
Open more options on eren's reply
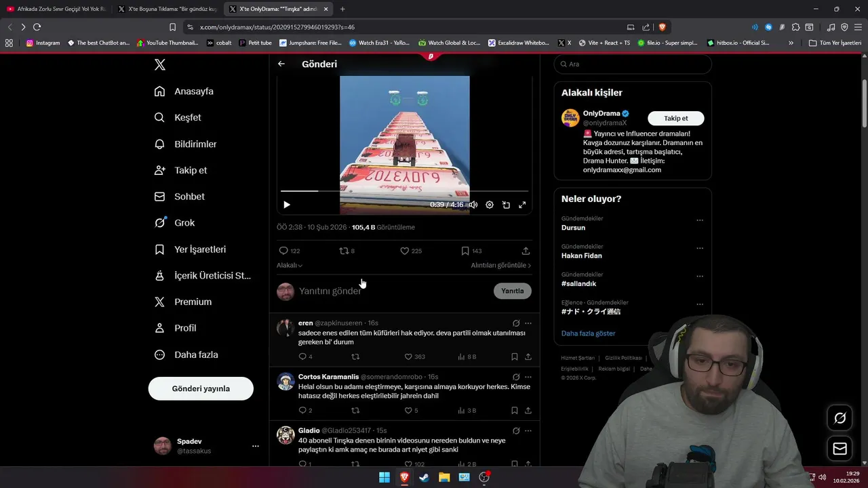click(x=528, y=323)
